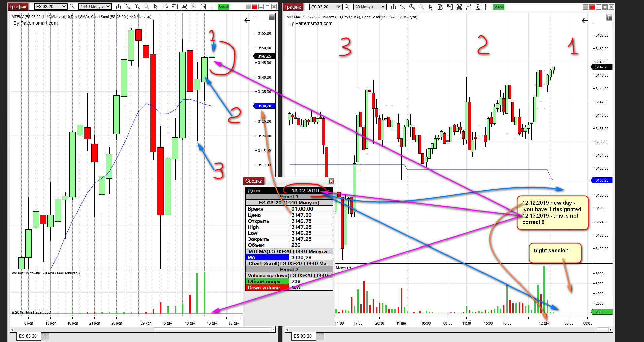Open Strategies in the 1440 Минута chart toolbar
Image resolution: width=644 pixels, height=342 pixels.
(203, 7)
